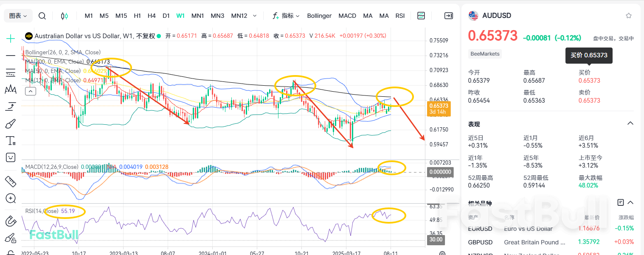Viewport: 644px width, 255px height.
Task: Open the symbol search magnifier
Action: click(x=42, y=16)
